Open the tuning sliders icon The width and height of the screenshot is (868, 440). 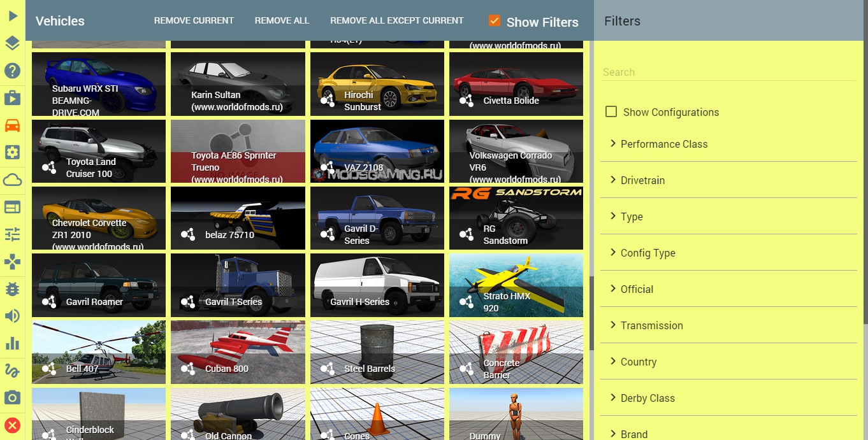click(13, 234)
